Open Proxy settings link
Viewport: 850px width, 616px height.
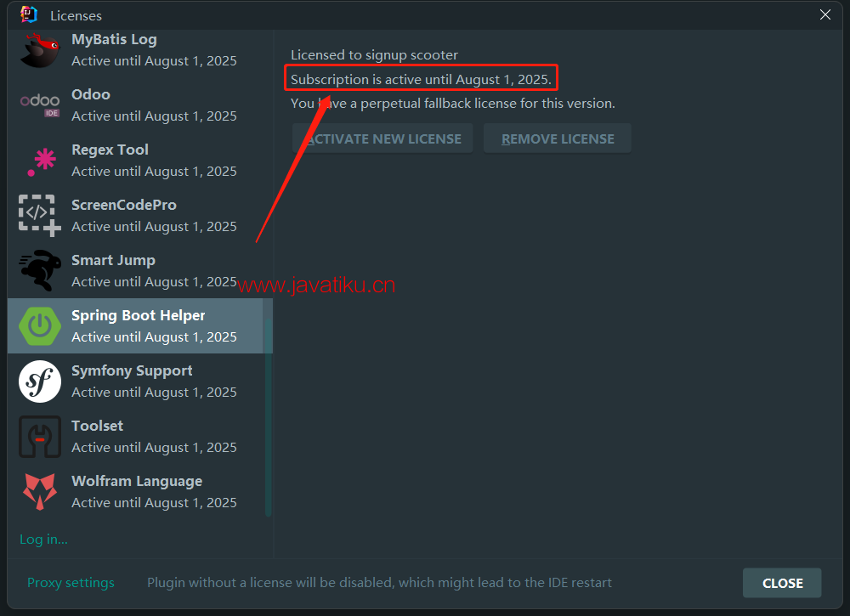(71, 582)
